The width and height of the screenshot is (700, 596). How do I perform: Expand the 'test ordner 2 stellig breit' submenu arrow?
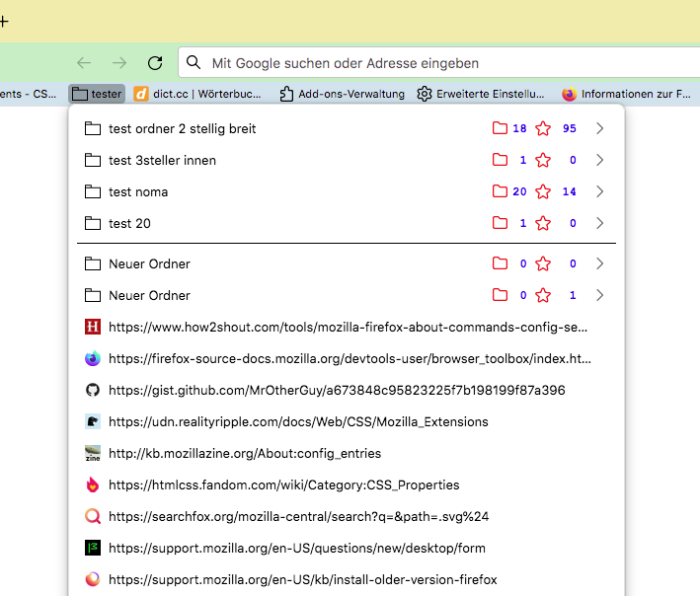point(599,128)
